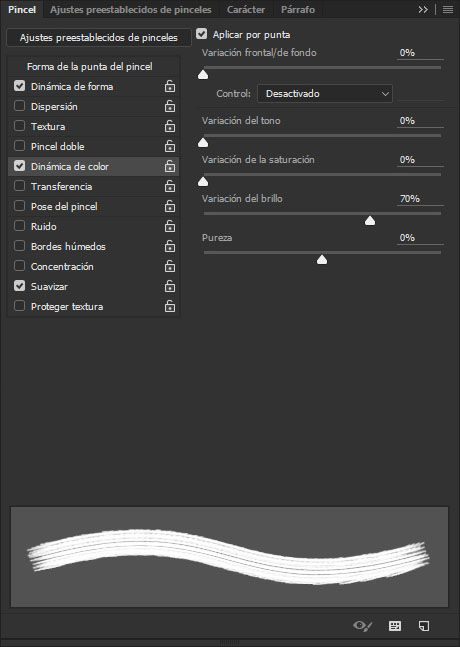Click the Variación del tono percentage field
Viewport: 460px width, 647px height.
coord(420,121)
